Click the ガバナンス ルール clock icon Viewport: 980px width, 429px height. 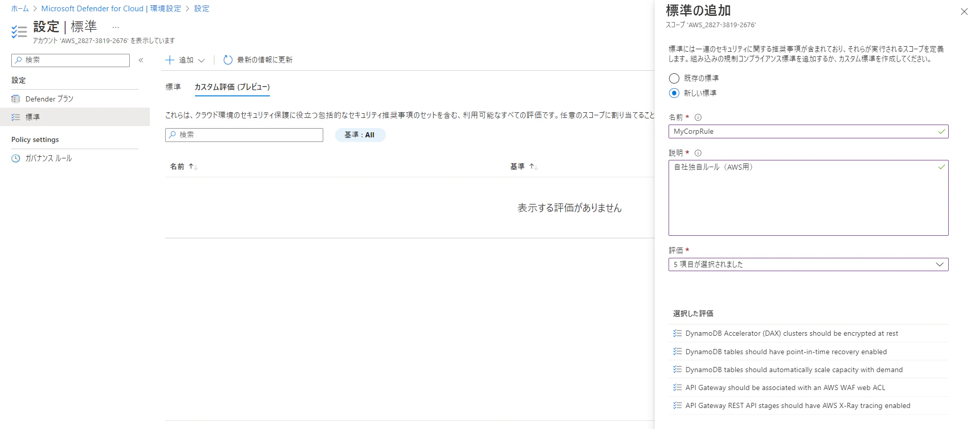click(16, 158)
